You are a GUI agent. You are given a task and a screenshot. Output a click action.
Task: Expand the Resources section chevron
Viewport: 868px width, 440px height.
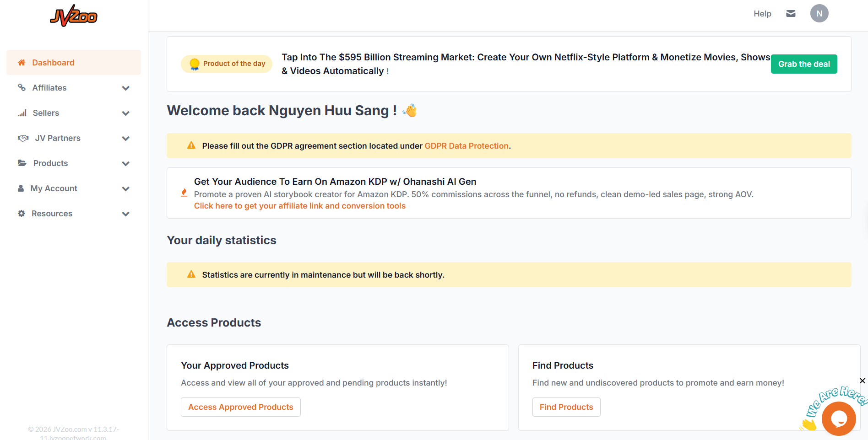(x=126, y=214)
